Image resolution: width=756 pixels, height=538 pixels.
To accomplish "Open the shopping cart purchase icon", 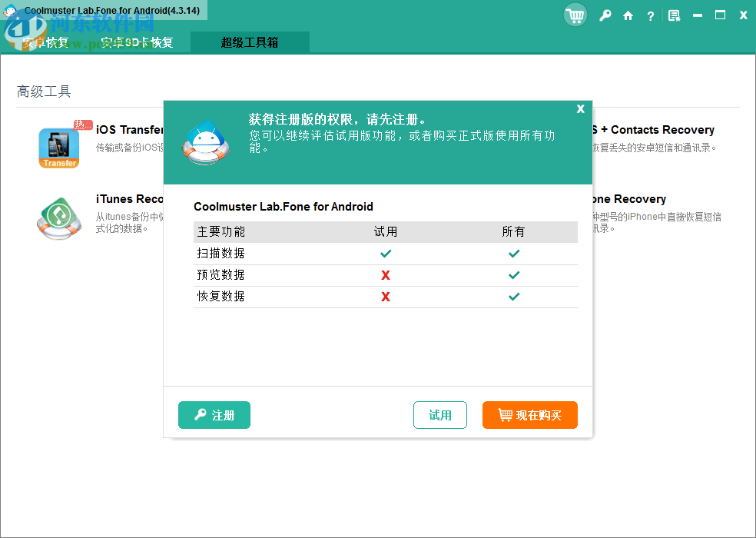I will (575, 15).
